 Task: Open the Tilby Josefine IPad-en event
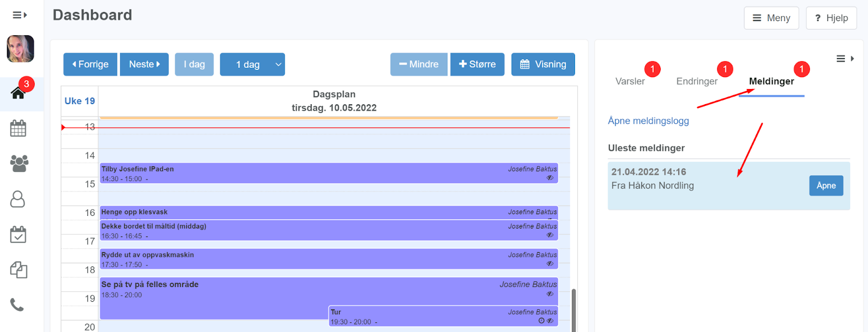(329, 173)
